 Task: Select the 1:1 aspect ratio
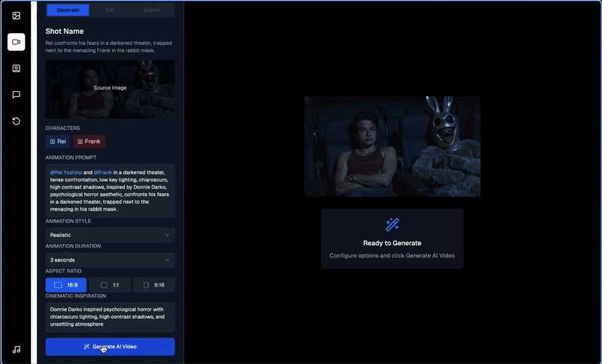(x=110, y=285)
